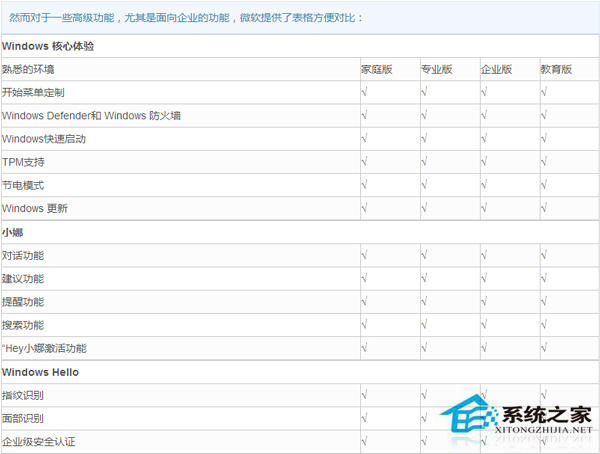
Task: Select the '搜索功能' row label
Action: coord(23,325)
